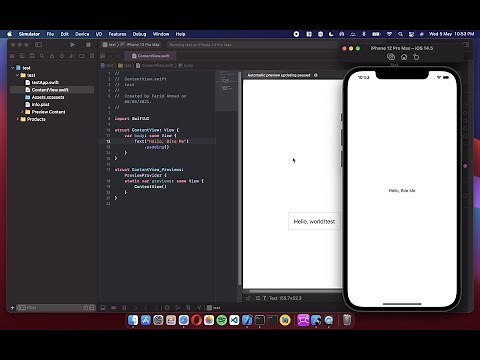Open the test scheme selector

pos(109,44)
